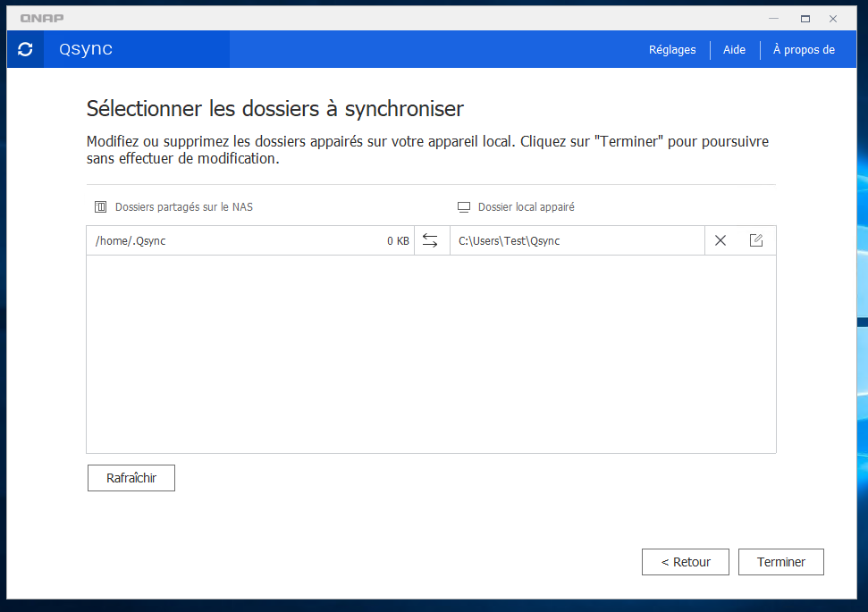Screen dimensions: 868x612
Task: Click the local paired folder monitor icon
Action: pyautogui.click(x=464, y=207)
